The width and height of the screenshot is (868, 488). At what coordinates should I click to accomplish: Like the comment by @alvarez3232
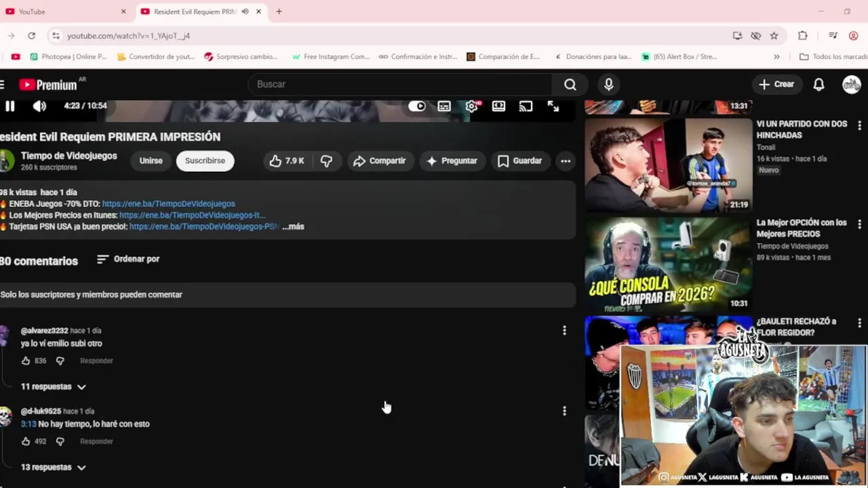(x=26, y=361)
